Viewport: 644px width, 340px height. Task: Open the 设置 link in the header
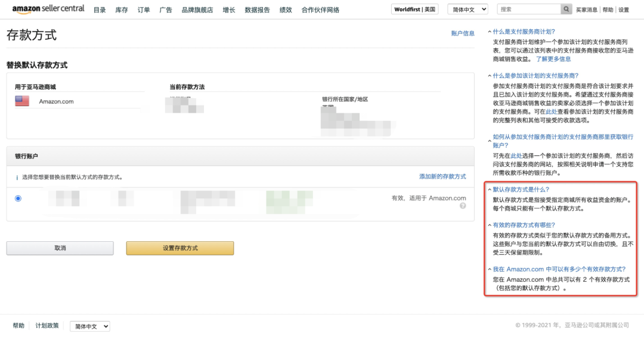624,10
